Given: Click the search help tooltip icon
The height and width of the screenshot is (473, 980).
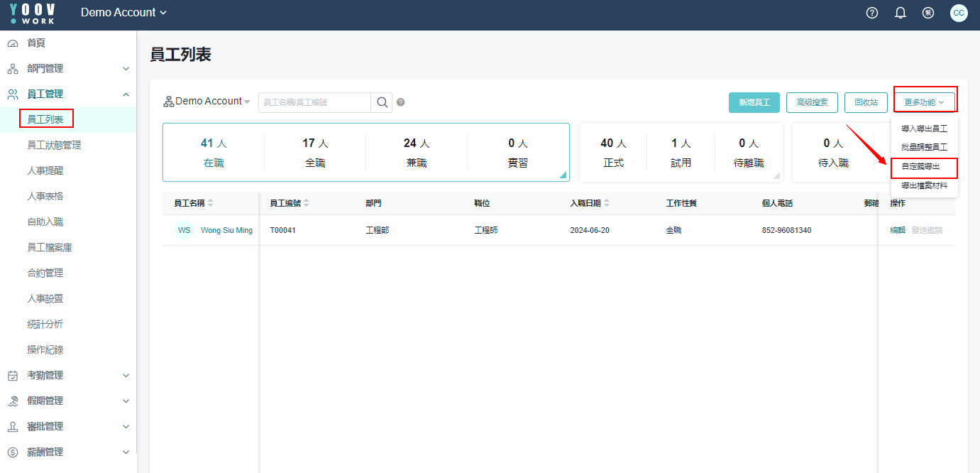Looking at the screenshot, I should 400,102.
